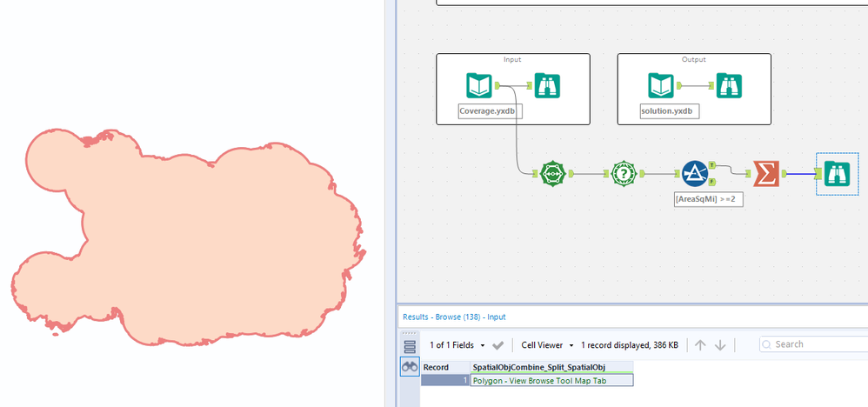Click the '1 record displayed, 386 KB' status text
Image resolution: width=868 pixels, height=407 pixels.
(630, 345)
